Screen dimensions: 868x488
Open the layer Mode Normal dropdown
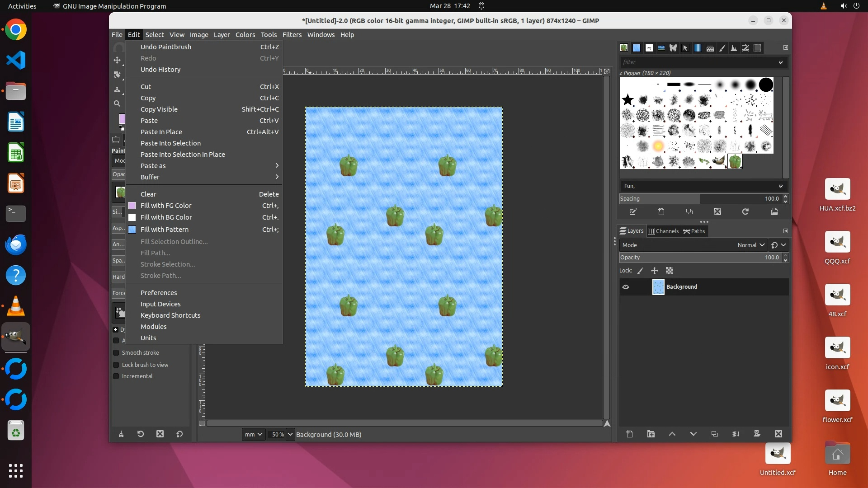[x=750, y=245]
